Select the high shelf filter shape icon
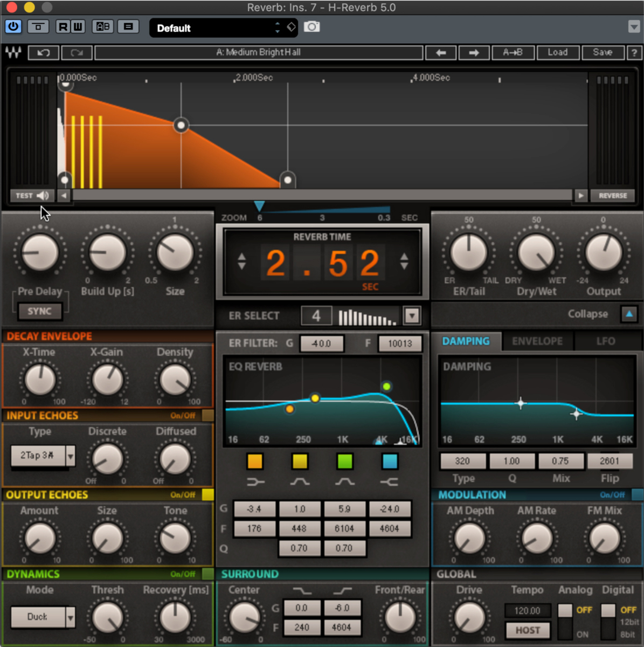This screenshot has width=644, height=647. 389,482
